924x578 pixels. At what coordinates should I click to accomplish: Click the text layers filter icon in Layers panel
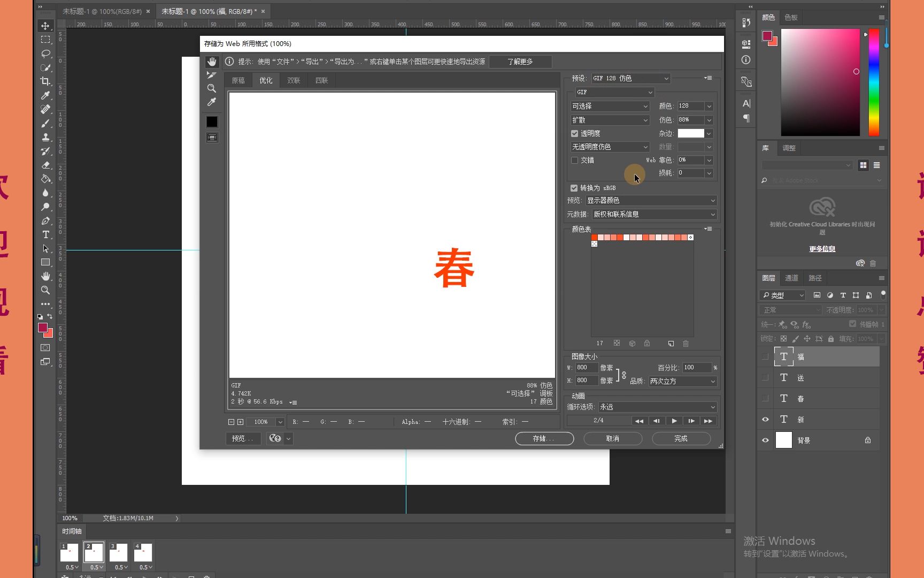coord(843,295)
